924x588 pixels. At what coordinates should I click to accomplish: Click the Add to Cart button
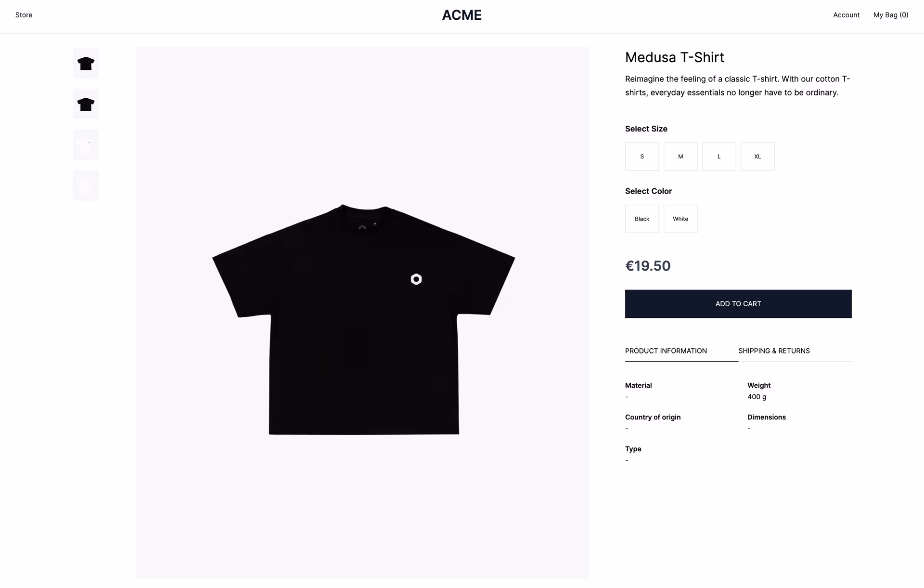pyautogui.click(x=738, y=304)
